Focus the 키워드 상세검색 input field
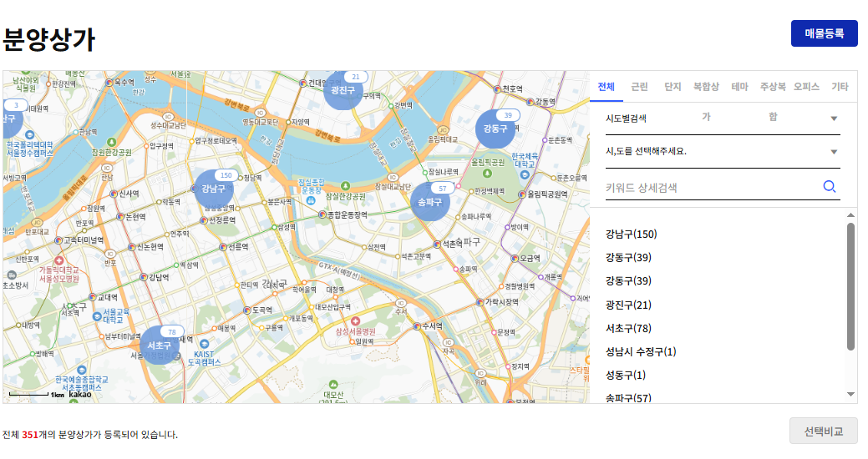868x459 pixels. point(711,188)
